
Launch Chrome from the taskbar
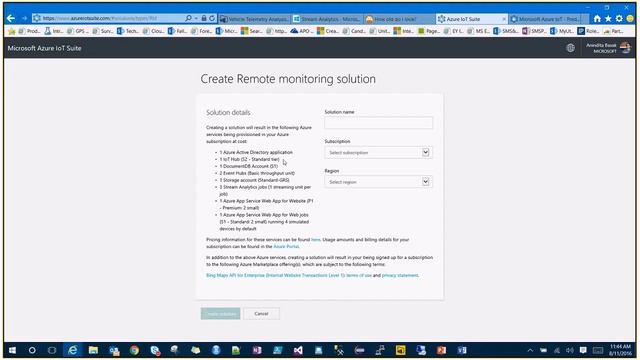[134, 350]
